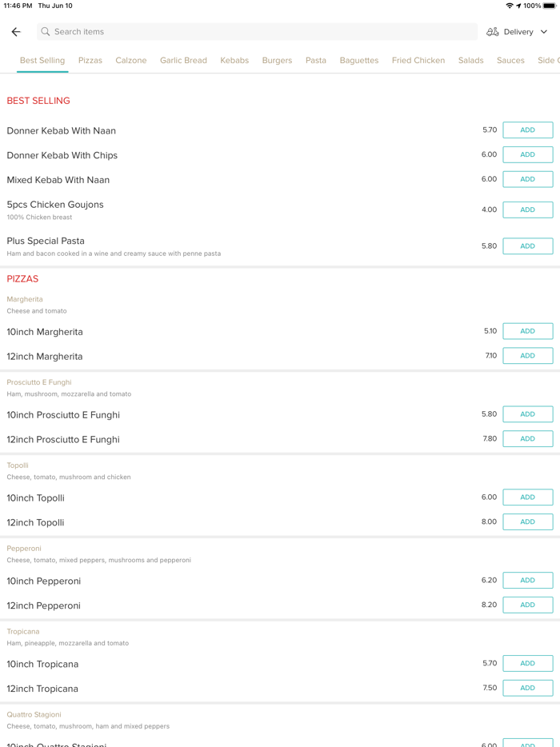Screen dimensions: 560x747
Task: Select the Garlic Bread tab
Action: click(x=183, y=61)
